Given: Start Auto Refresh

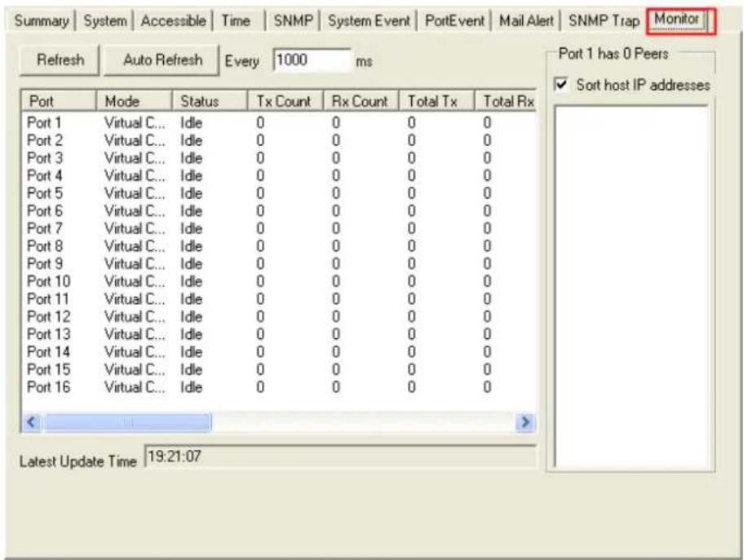Looking at the screenshot, I should (162, 60).
